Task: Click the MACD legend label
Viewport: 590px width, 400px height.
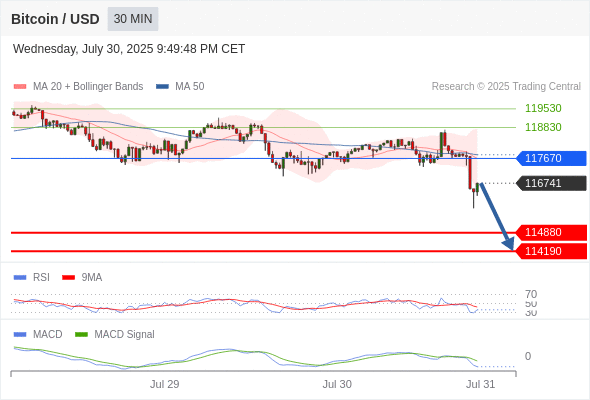Action: coord(48,335)
